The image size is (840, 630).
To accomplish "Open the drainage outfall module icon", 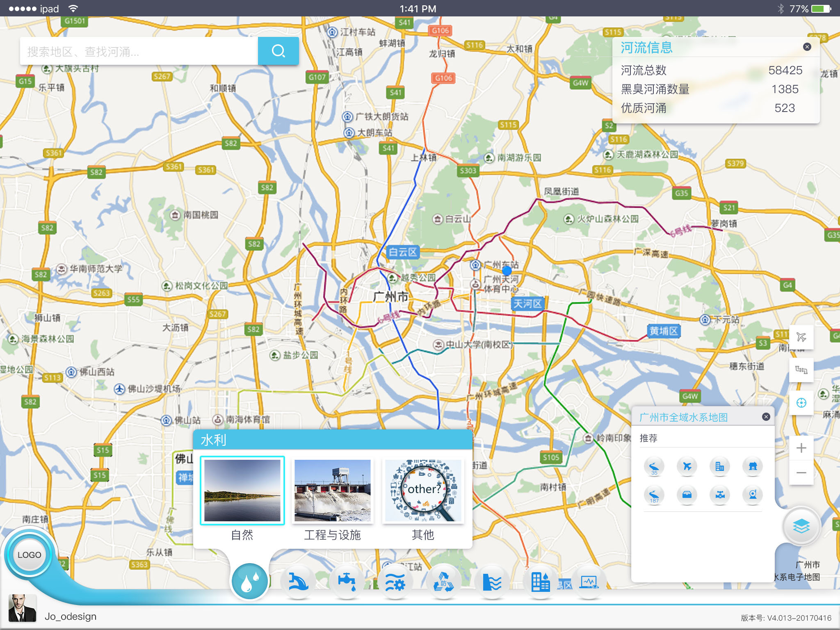I will 298,582.
